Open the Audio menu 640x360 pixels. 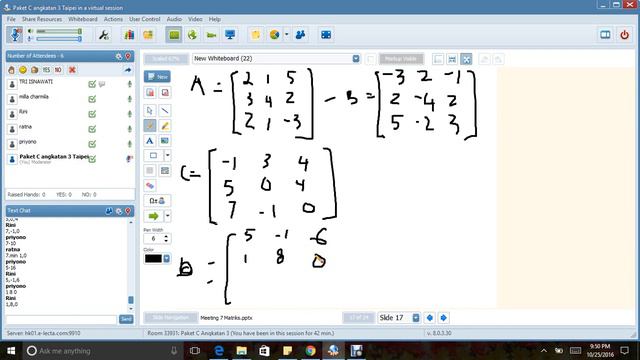tap(174, 19)
